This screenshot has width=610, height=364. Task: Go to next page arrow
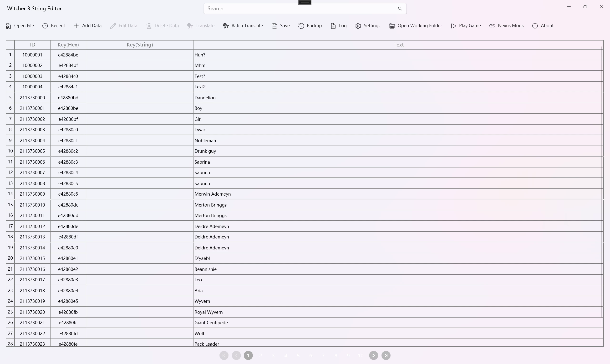click(373, 355)
